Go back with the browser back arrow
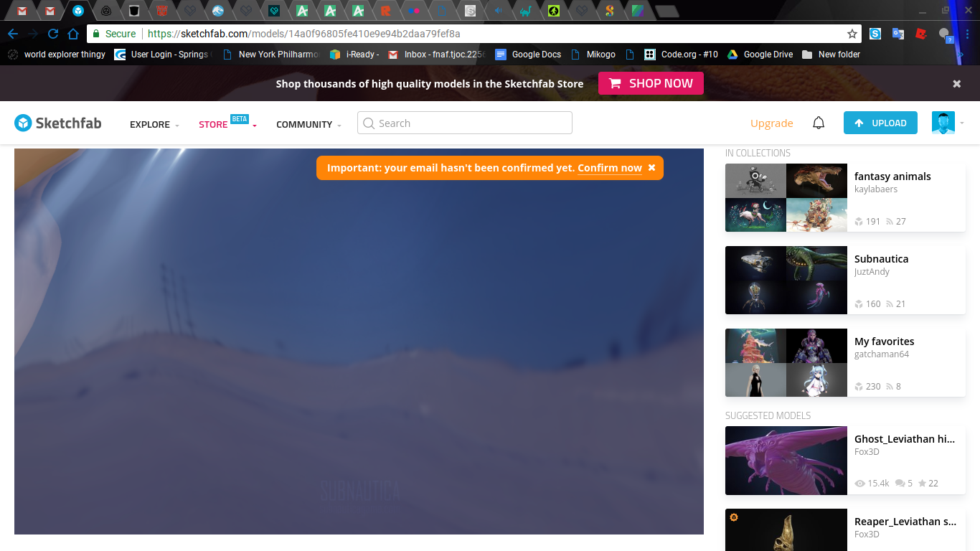980x551 pixels. tap(12, 34)
